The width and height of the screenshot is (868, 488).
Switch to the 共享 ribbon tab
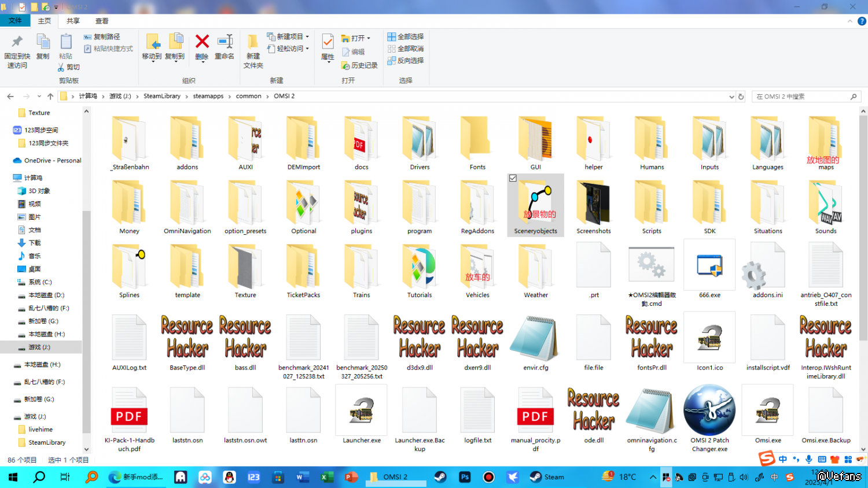pos(73,21)
